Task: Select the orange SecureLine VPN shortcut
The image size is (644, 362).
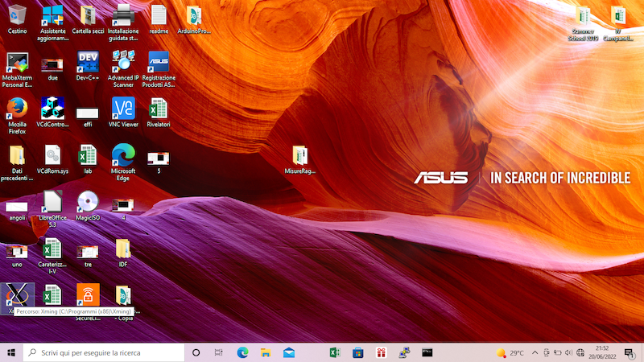Action: pyautogui.click(x=88, y=294)
